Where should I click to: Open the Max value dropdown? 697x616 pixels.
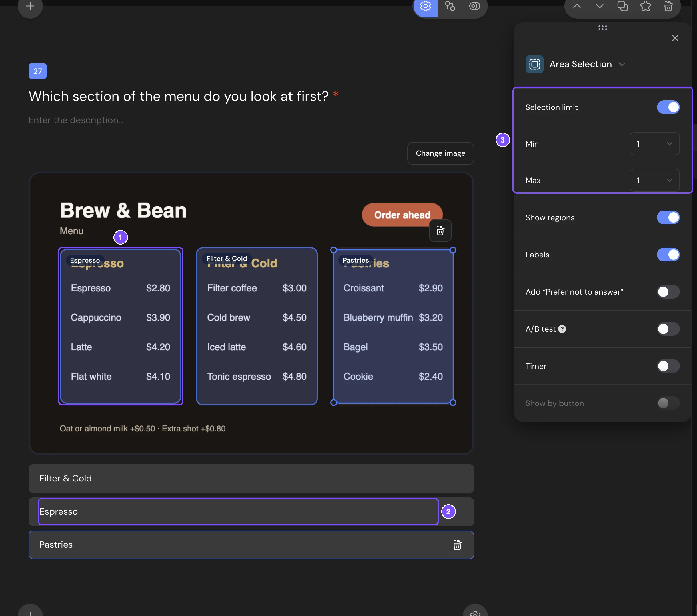(654, 180)
